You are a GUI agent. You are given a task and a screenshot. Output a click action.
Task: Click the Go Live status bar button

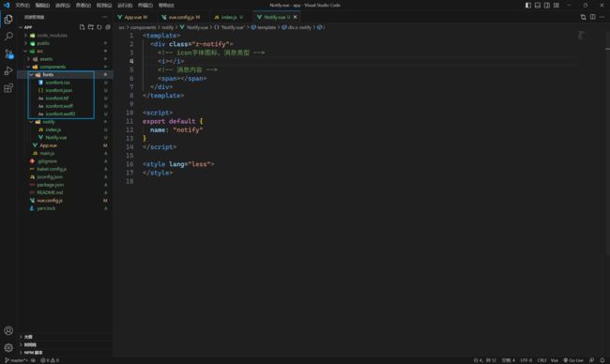[573, 360]
